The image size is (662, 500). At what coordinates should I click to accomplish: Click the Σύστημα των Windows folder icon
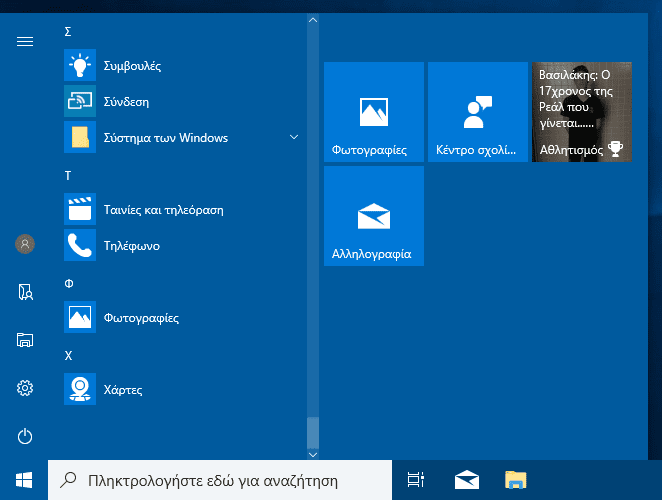pos(80,137)
